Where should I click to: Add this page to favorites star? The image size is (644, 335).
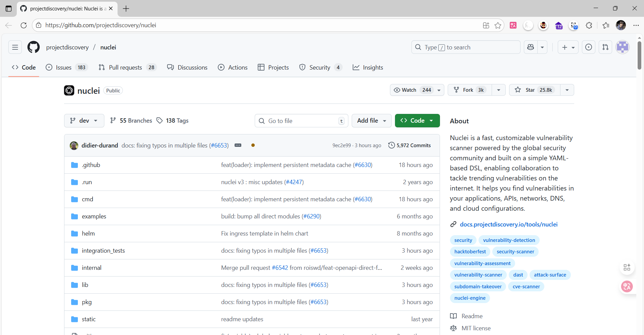[x=498, y=25]
